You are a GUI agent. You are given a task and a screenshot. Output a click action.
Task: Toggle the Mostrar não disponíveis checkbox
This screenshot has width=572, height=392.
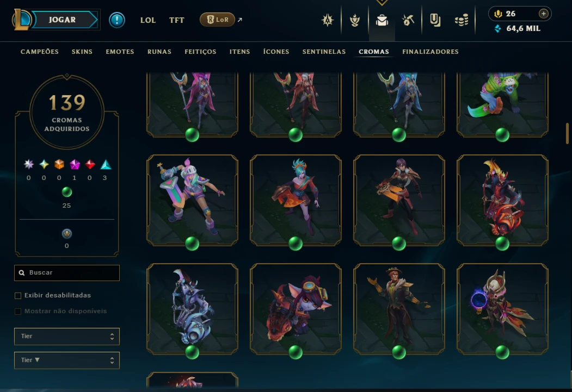(18, 311)
